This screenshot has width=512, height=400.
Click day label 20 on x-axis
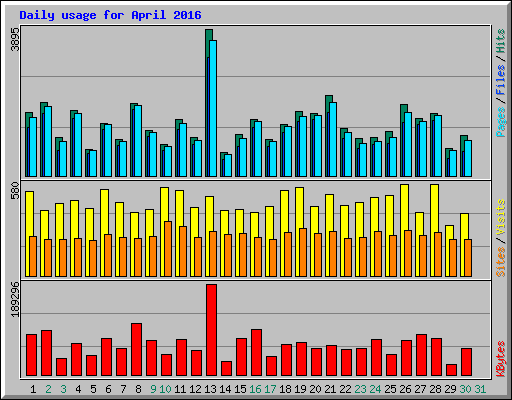tap(315, 389)
